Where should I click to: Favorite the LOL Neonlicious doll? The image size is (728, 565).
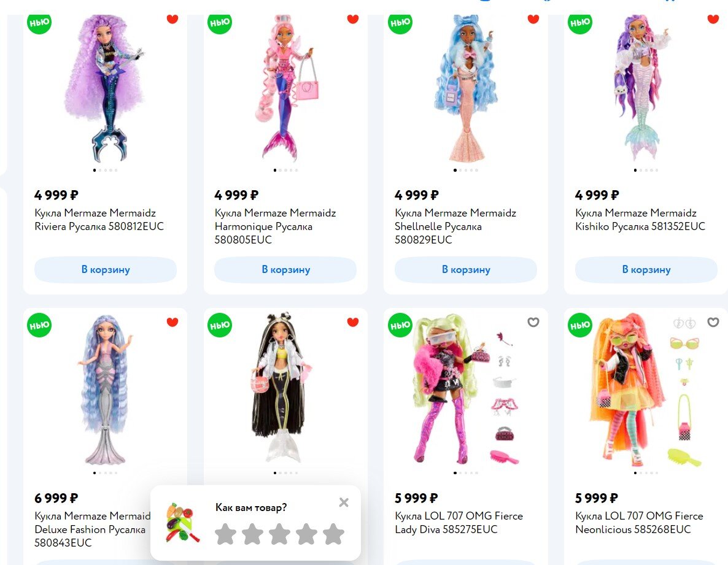tap(713, 322)
